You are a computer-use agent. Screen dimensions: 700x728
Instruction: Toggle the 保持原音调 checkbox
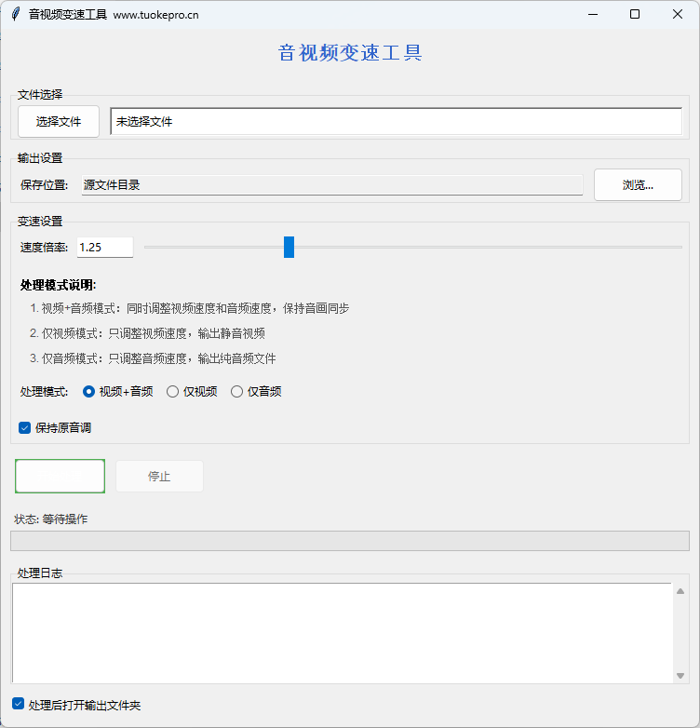[x=25, y=428]
